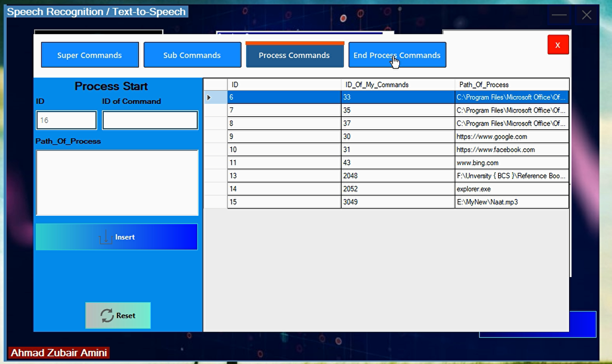Click the Insert button with download icon

pyautogui.click(x=116, y=237)
